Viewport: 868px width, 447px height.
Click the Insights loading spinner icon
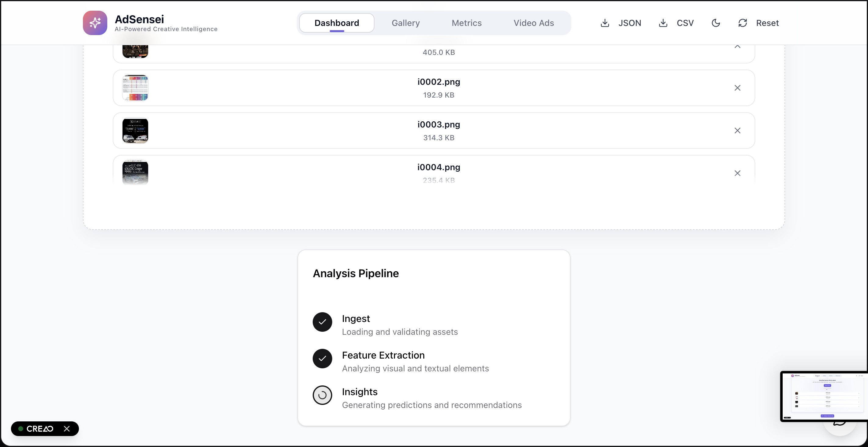pyautogui.click(x=322, y=395)
